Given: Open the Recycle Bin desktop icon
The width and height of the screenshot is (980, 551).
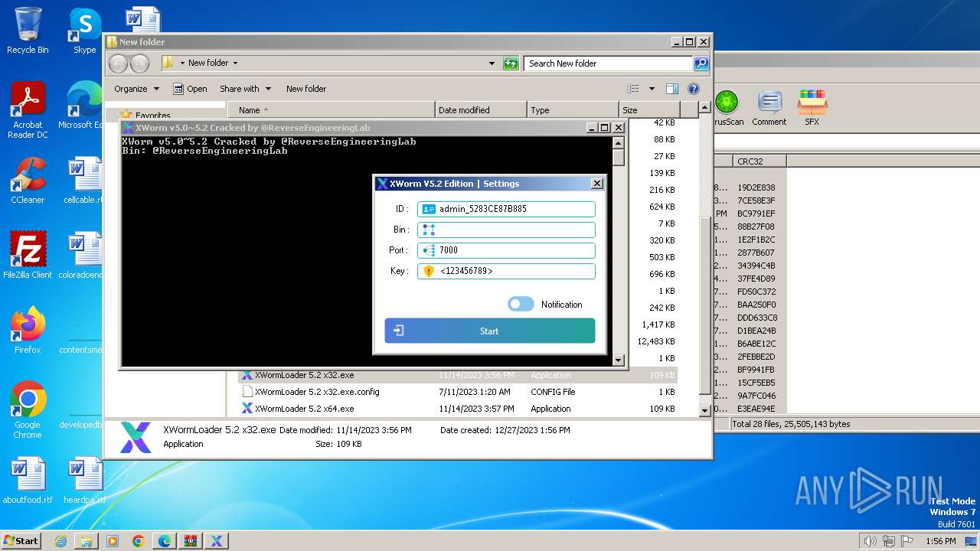Looking at the screenshot, I should (28, 31).
